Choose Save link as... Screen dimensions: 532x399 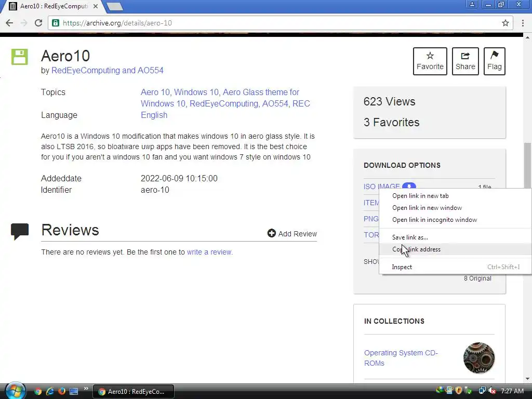455,237
